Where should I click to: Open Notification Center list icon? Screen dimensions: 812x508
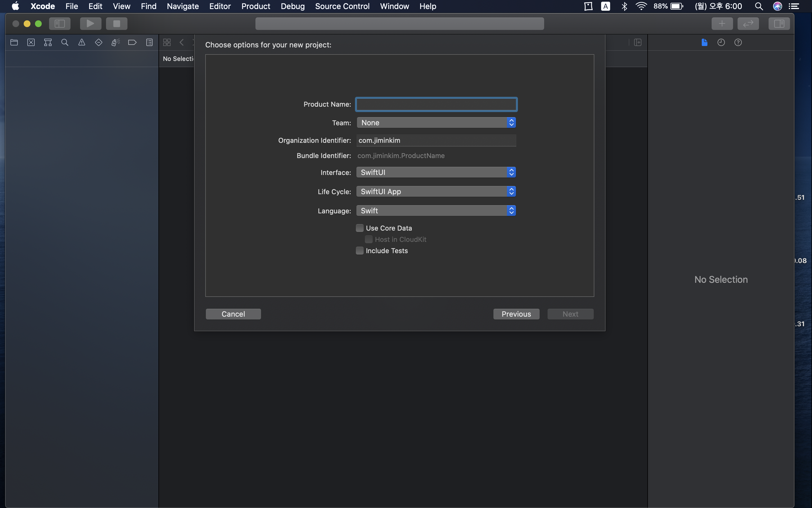pyautogui.click(x=794, y=6)
